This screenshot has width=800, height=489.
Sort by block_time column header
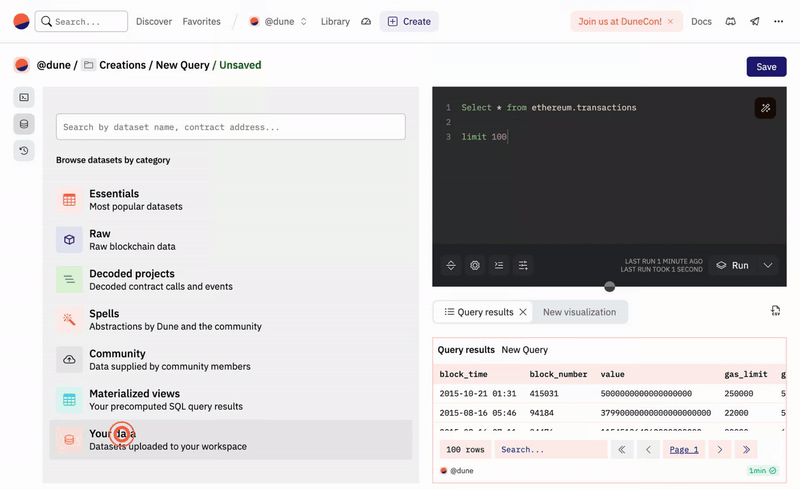(x=463, y=374)
